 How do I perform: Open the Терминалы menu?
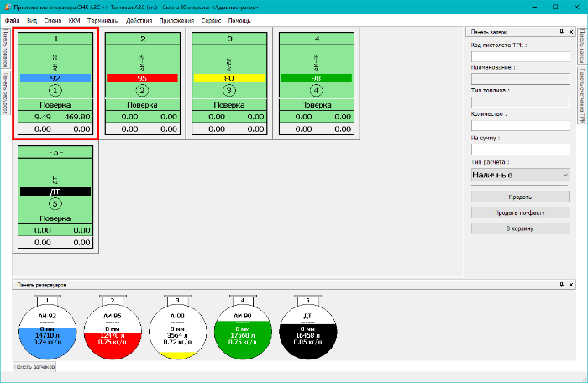click(x=104, y=19)
